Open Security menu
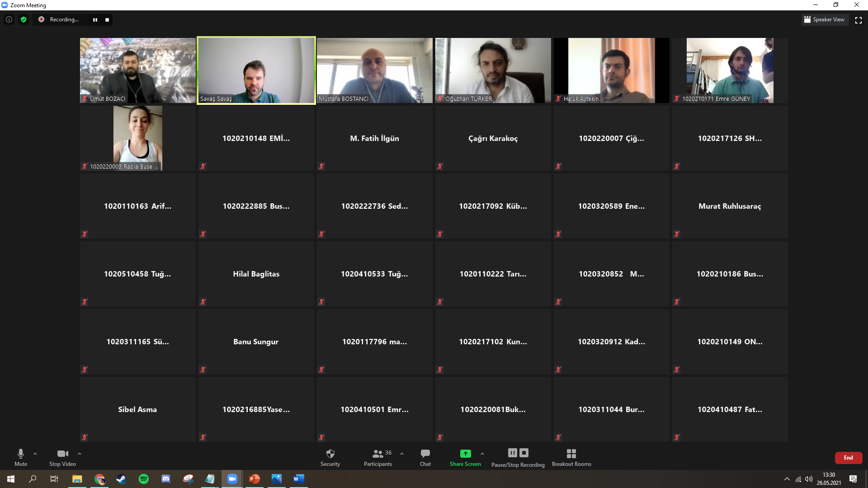This screenshot has height=488, width=868. pyautogui.click(x=330, y=457)
